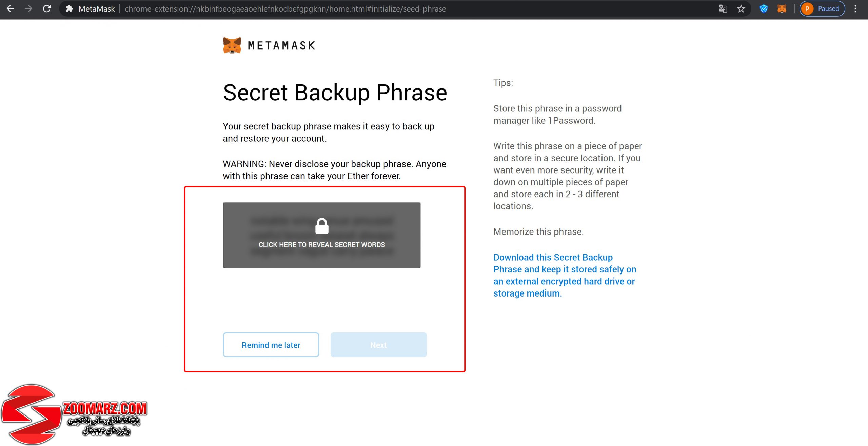
Task: Download this Secret Backup Phrase link
Action: pos(565,275)
